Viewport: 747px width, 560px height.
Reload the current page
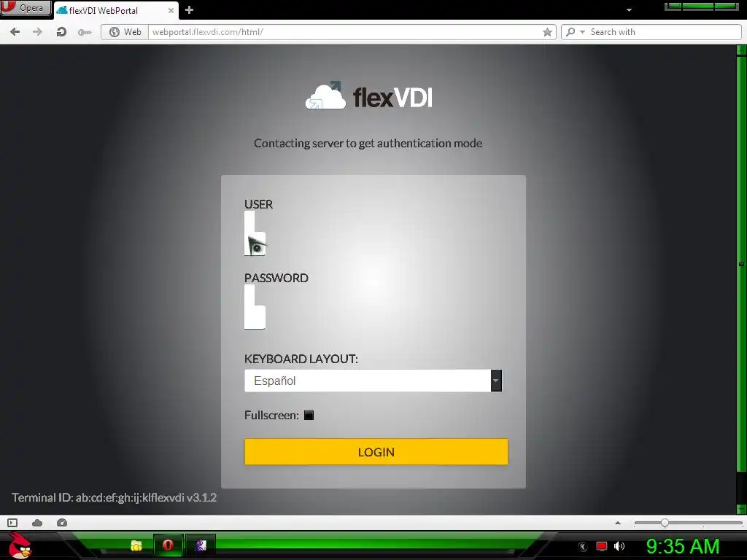61,32
